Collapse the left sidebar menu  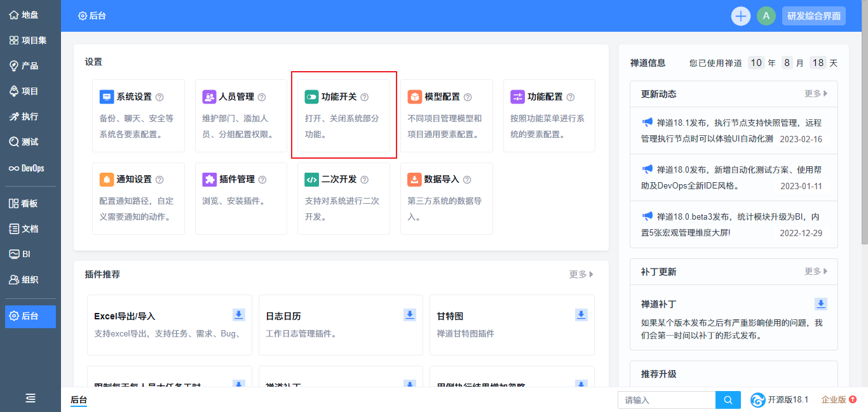(x=31, y=398)
